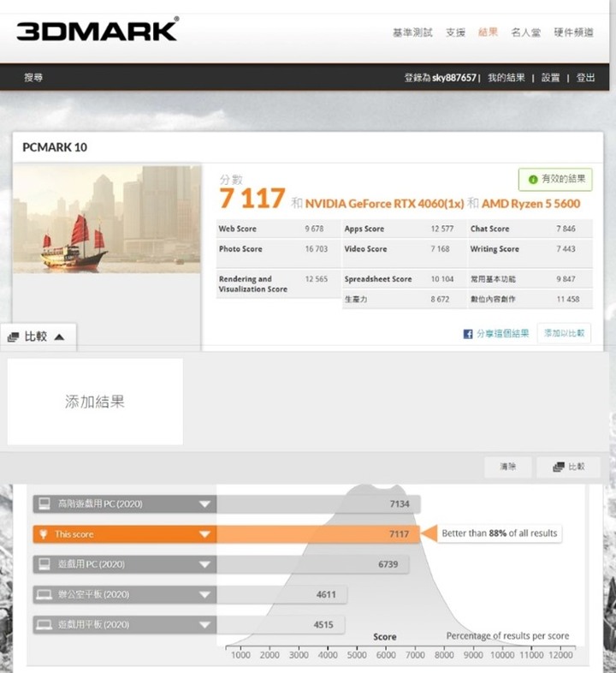Click the orange 7117 score bar
The width and height of the screenshot is (616, 673).
318,534
